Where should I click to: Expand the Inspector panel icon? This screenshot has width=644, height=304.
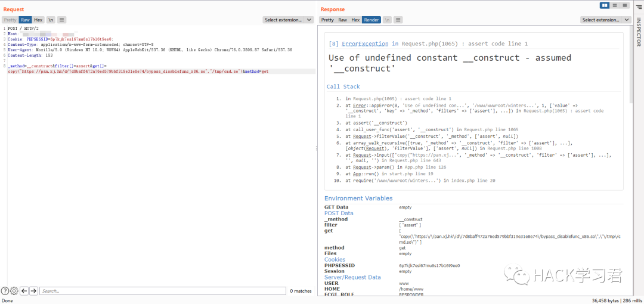[x=637, y=5]
